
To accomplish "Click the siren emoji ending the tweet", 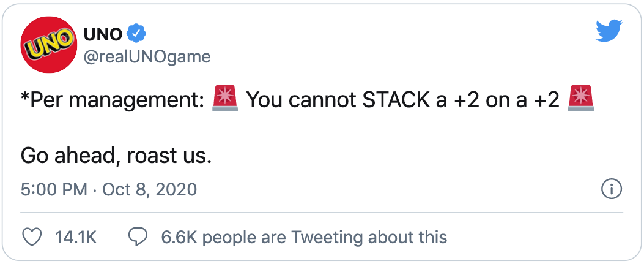I will click(x=580, y=99).
